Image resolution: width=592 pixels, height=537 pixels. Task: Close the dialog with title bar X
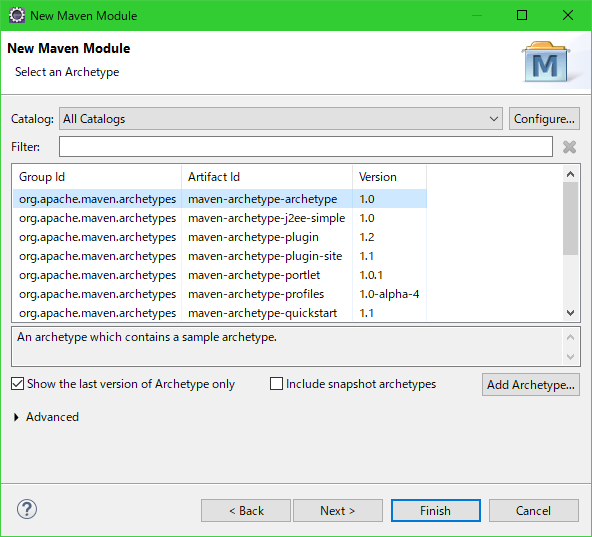[568, 15]
